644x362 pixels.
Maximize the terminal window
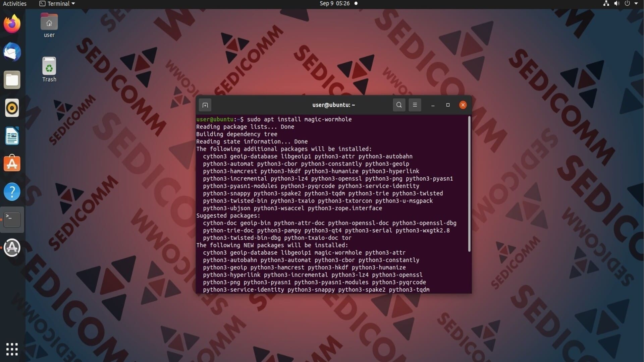(x=448, y=105)
